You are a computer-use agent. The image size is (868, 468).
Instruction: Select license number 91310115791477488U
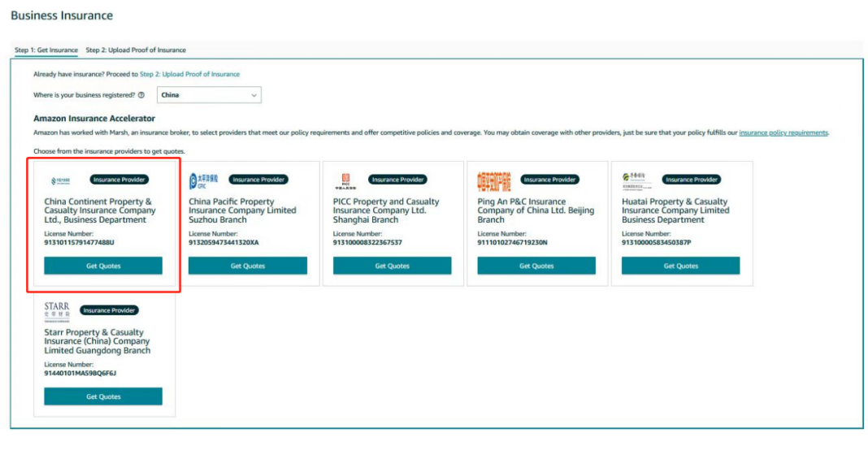79,242
